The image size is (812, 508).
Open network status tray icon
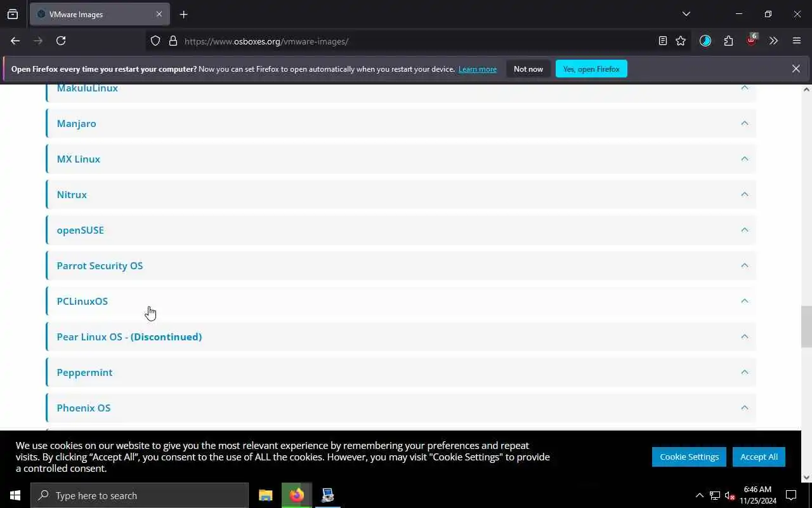[715, 495]
